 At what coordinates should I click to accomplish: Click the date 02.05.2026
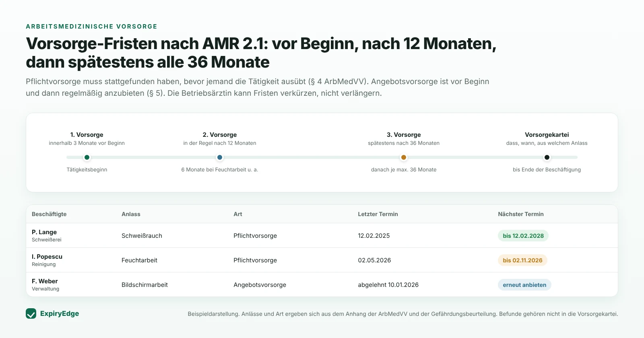point(374,260)
